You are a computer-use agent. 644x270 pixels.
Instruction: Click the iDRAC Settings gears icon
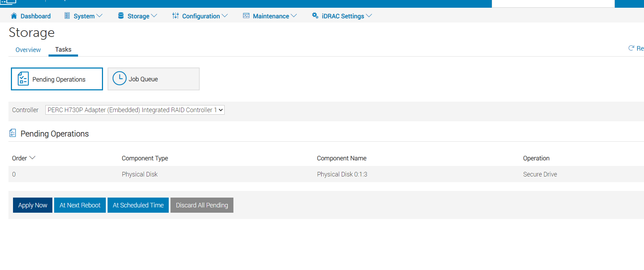[315, 16]
